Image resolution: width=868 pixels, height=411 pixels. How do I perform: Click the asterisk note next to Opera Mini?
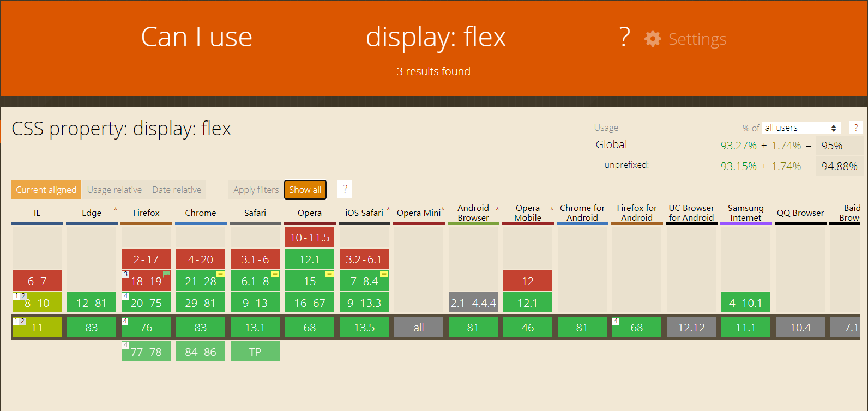[x=443, y=209]
